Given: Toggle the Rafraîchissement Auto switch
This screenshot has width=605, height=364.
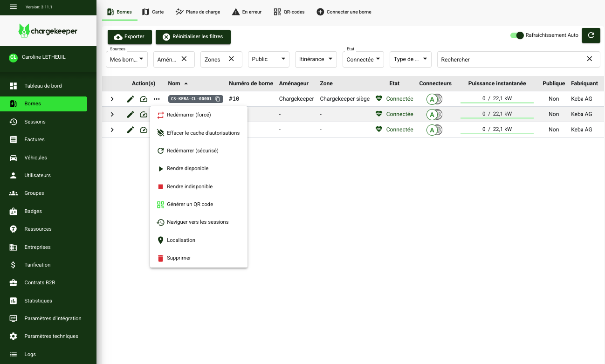Looking at the screenshot, I should coord(517,35).
